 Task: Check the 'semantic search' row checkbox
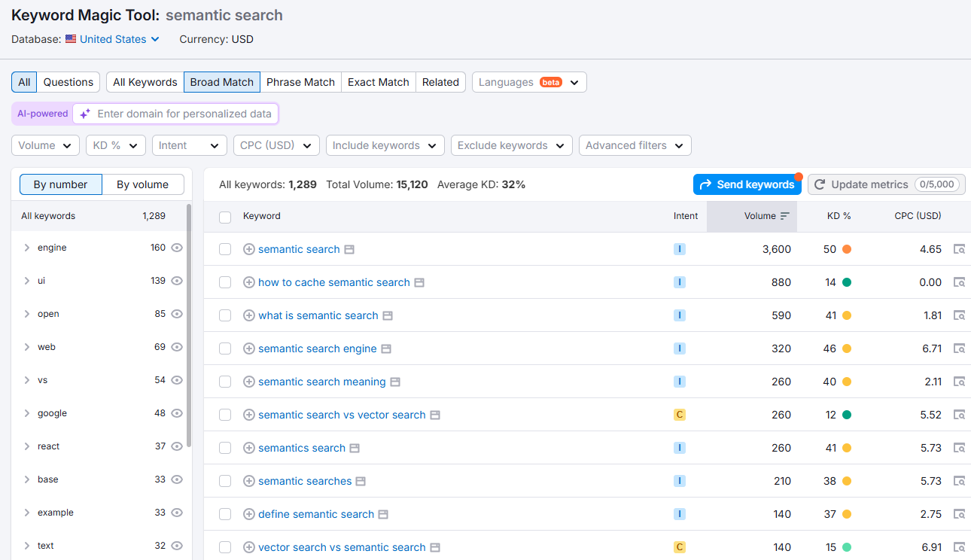point(225,249)
